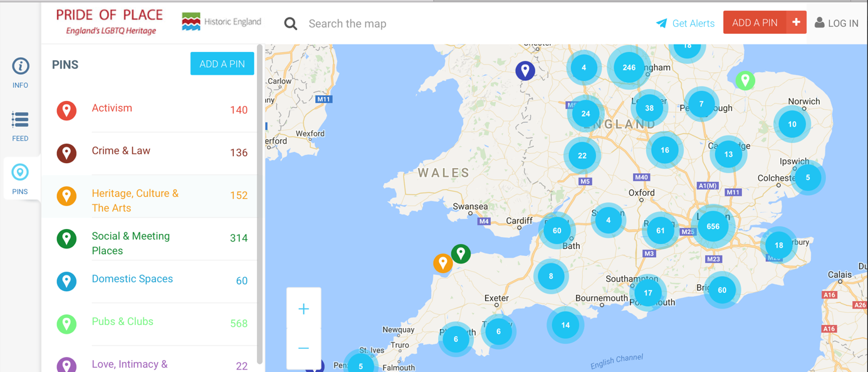
Task: Click the light green pin near Norwich
Action: pos(745,80)
